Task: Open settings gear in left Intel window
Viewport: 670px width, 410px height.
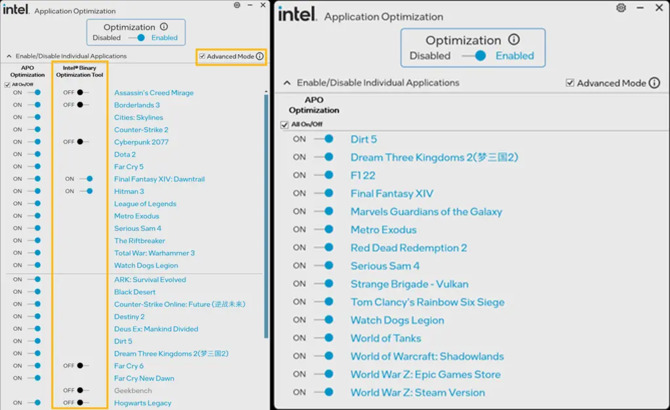Action: click(x=237, y=5)
